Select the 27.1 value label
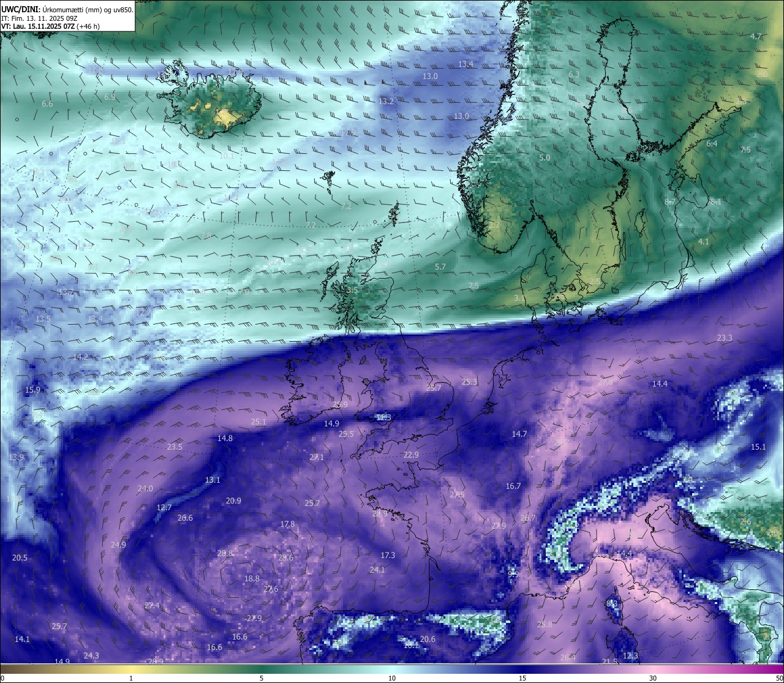 tap(317, 458)
